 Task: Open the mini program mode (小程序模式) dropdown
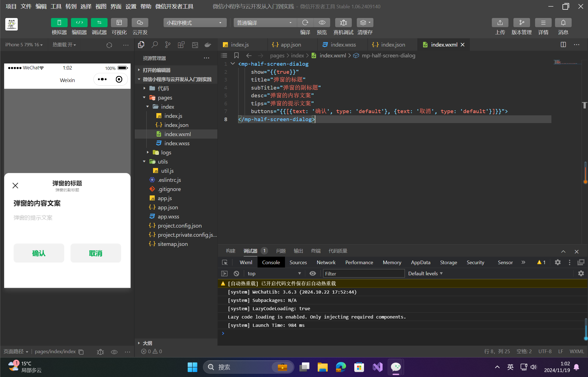pos(195,23)
